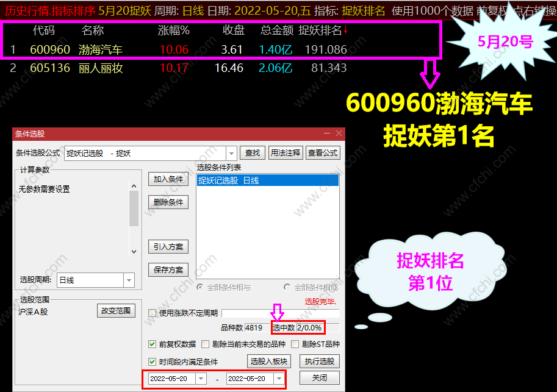Click 删除条件 button
The width and height of the screenshot is (557, 392).
tap(168, 202)
